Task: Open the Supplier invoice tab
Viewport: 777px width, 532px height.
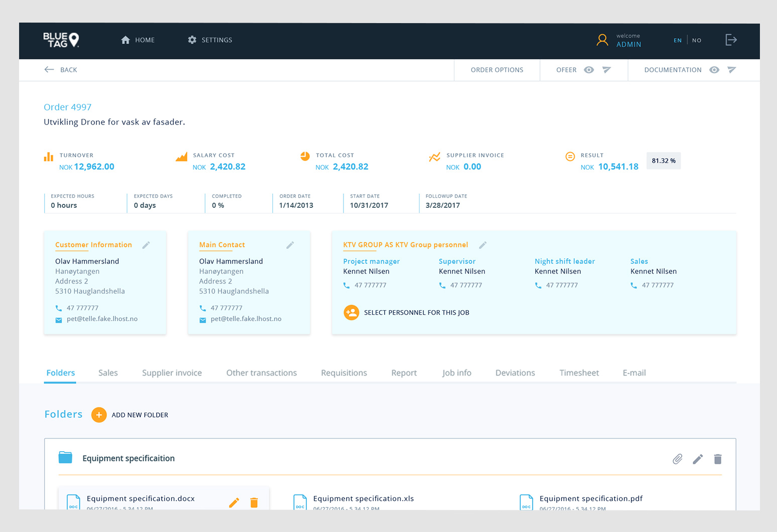Action: tap(172, 373)
